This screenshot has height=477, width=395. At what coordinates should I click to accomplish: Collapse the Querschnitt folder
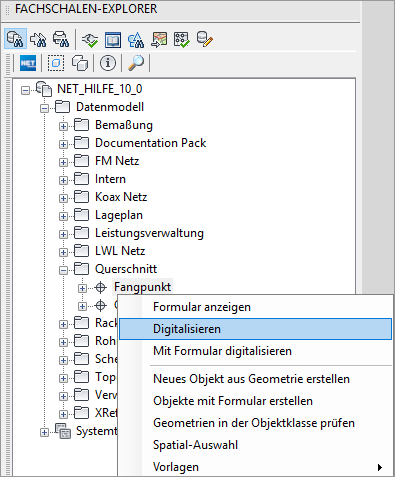point(63,270)
